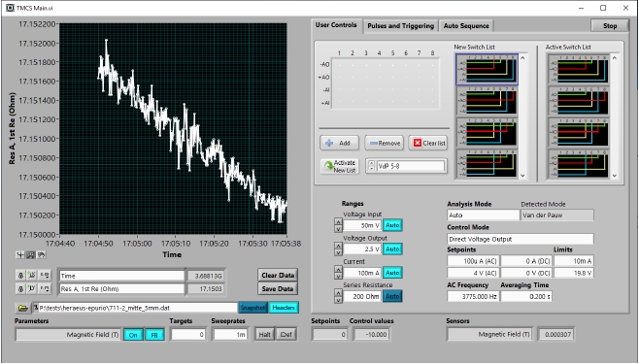Toggle Auto for the Voltage Output range
Viewport: 639px width, 364px height.
click(x=392, y=248)
